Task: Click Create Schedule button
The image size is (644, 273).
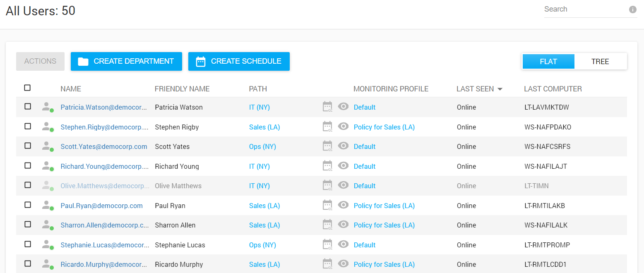Action: tap(239, 61)
